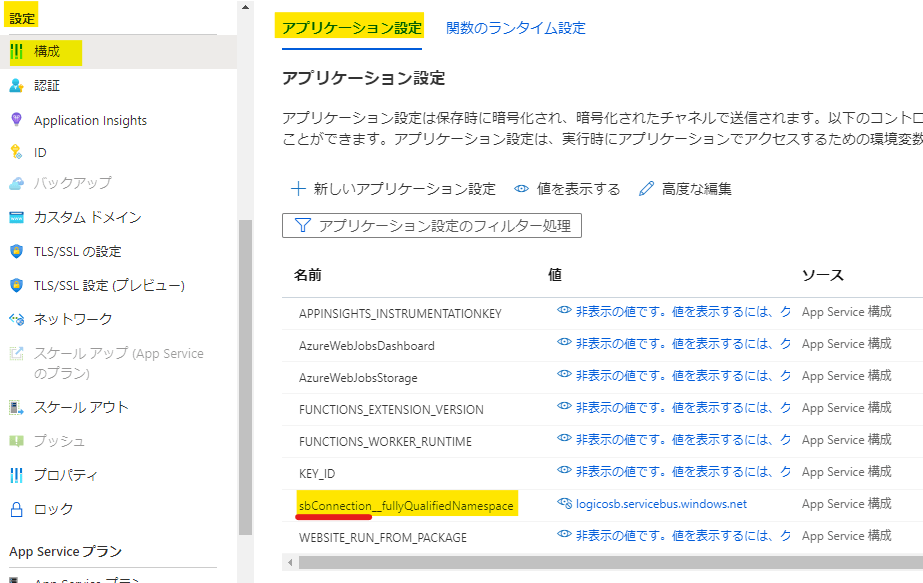The height and width of the screenshot is (583, 923).
Task: Toggle visibility of KEY_ID value
Action: point(564,471)
